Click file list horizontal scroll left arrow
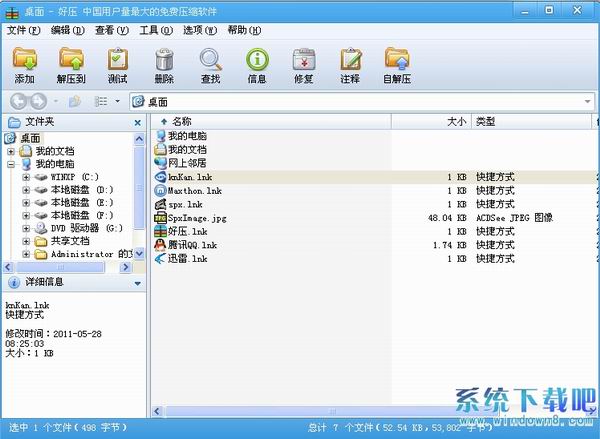This screenshot has width=600, height=439. 157,411
